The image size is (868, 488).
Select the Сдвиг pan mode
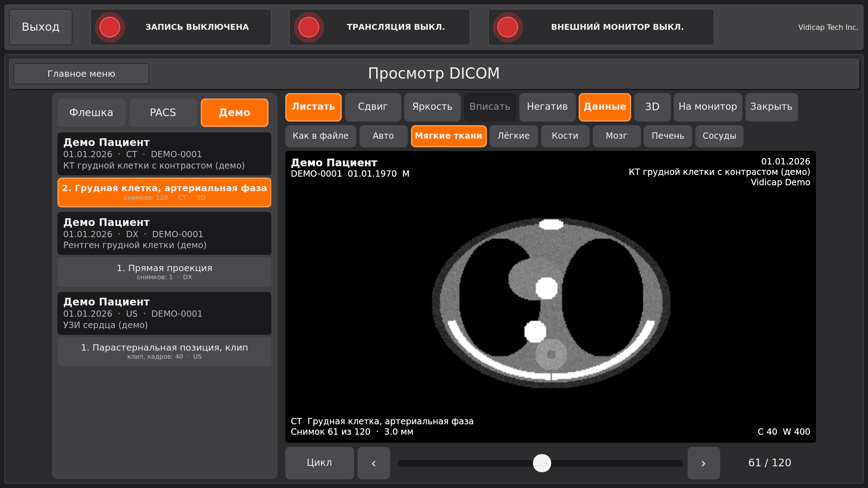click(x=373, y=107)
